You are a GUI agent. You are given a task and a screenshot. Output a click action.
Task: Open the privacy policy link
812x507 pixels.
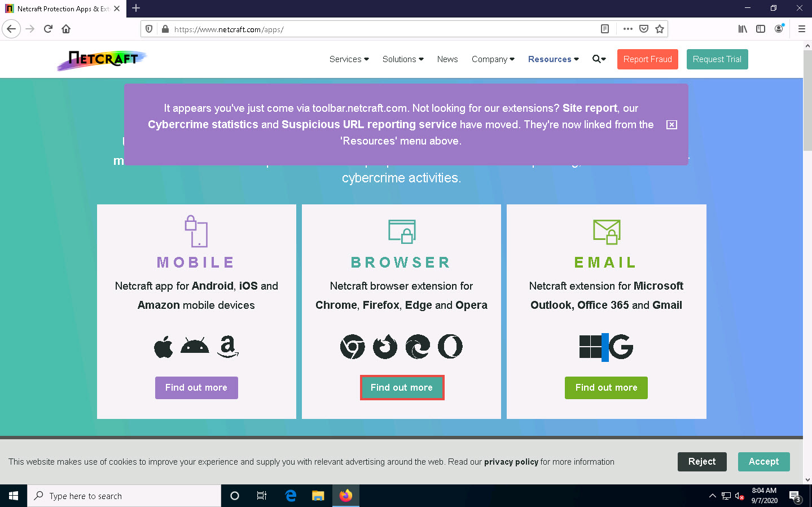511,462
